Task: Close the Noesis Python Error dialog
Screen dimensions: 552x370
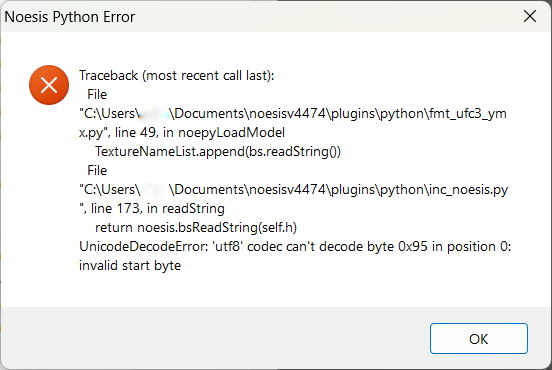Action: tap(530, 16)
